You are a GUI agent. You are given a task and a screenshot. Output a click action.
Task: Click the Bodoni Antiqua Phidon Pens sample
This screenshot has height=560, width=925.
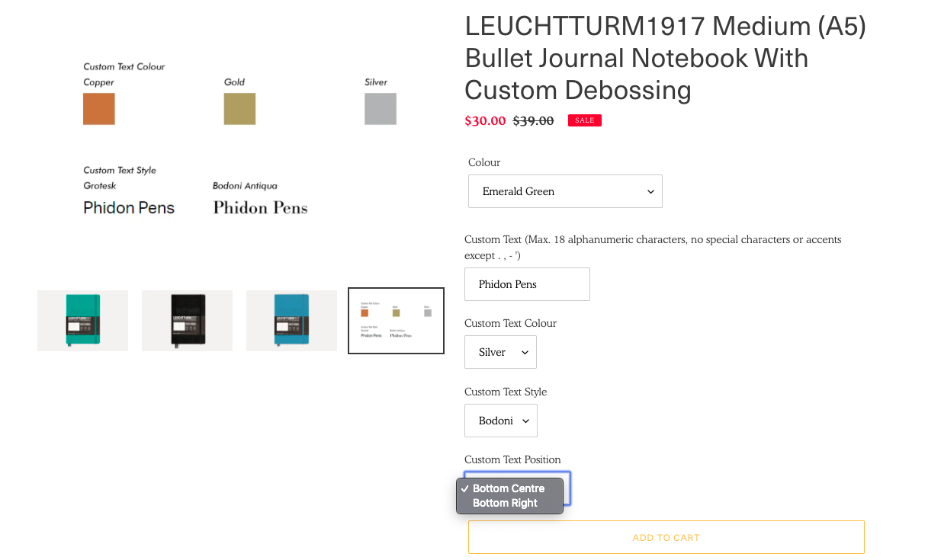[x=260, y=208]
